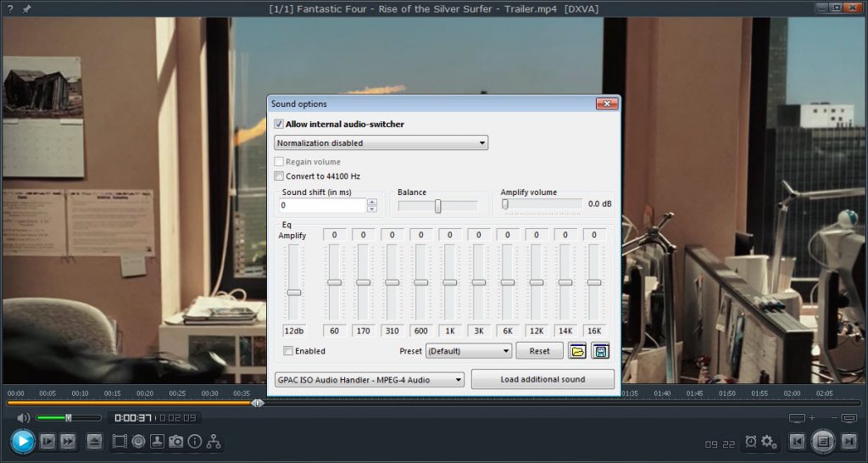Click the eject/open file button
This screenshot has width=868, height=463.
(x=95, y=442)
